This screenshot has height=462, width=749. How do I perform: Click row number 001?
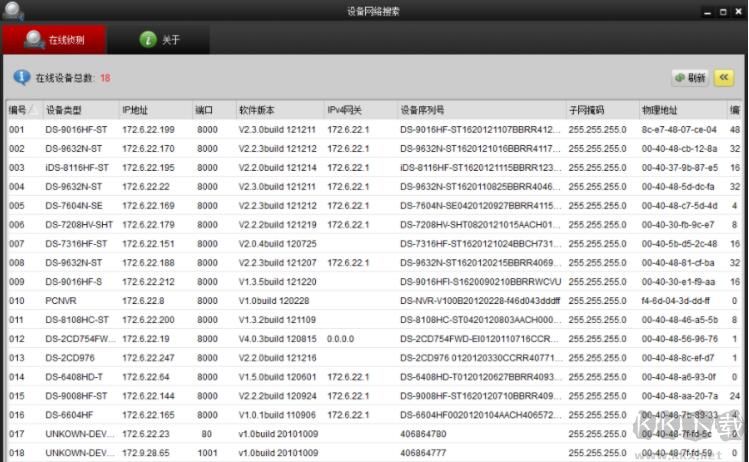(x=16, y=129)
